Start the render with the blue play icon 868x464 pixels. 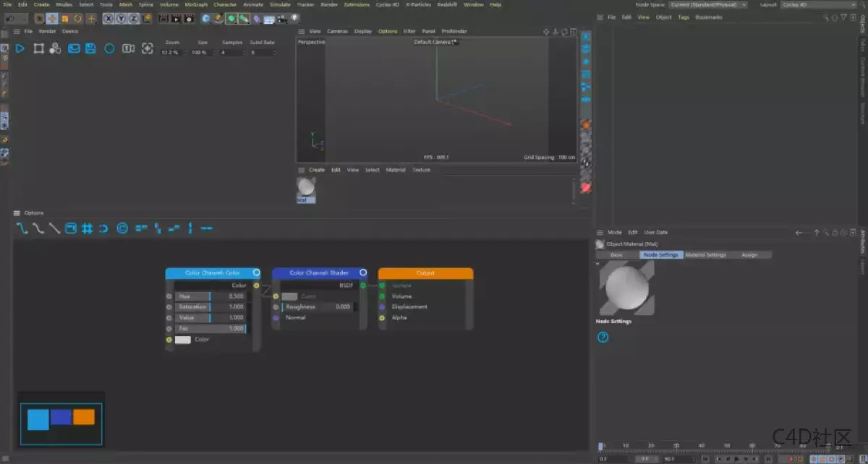coord(20,48)
